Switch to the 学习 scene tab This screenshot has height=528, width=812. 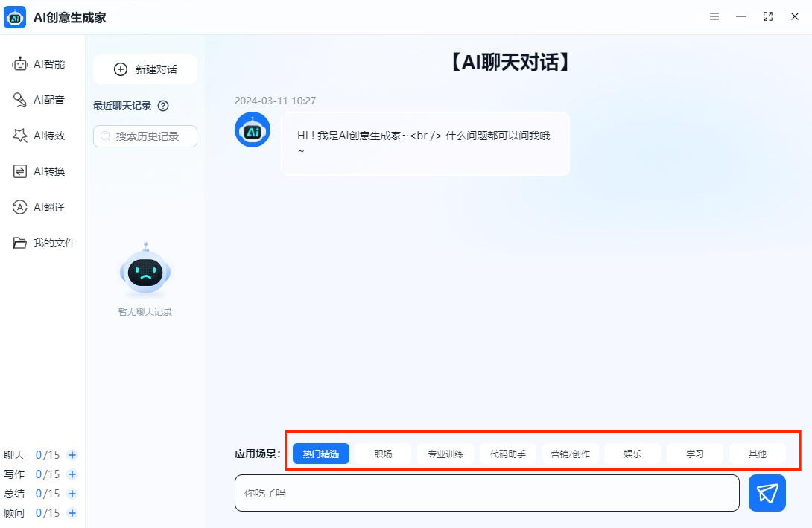(694, 454)
